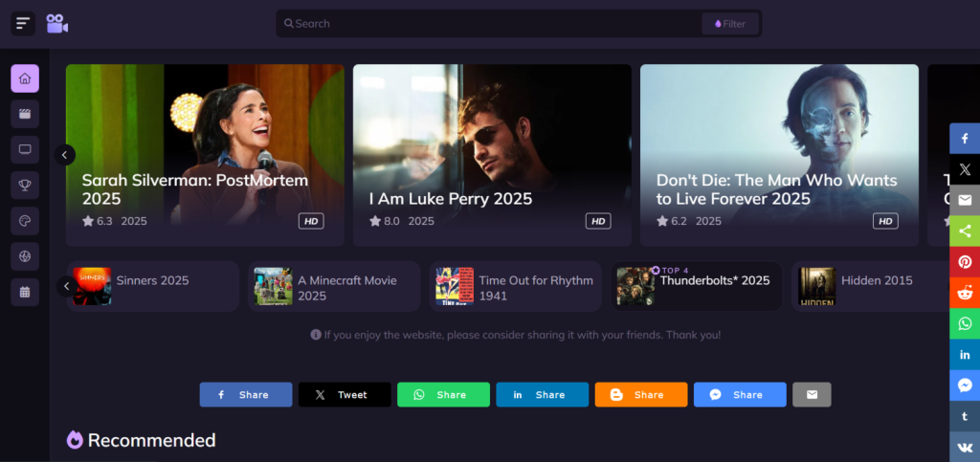
Task: Click the Sinners poster thumbnail
Action: tap(92, 287)
